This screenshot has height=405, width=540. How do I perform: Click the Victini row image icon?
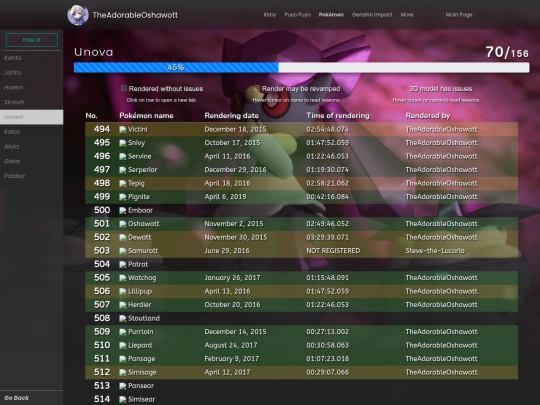pos(123,129)
